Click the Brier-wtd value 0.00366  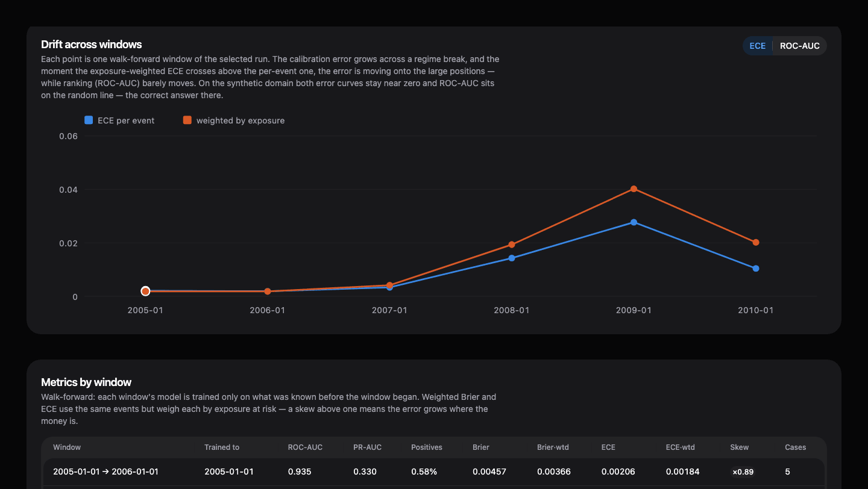coord(554,472)
